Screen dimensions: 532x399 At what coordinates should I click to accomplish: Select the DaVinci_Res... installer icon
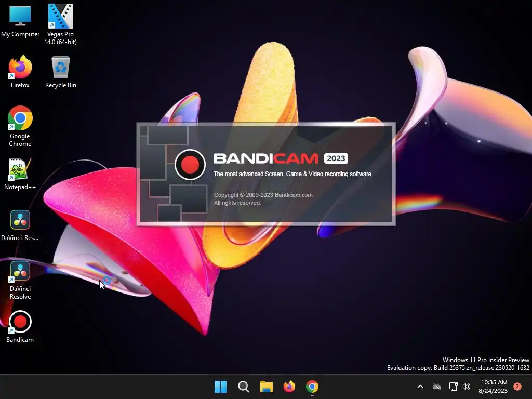coord(20,225)
